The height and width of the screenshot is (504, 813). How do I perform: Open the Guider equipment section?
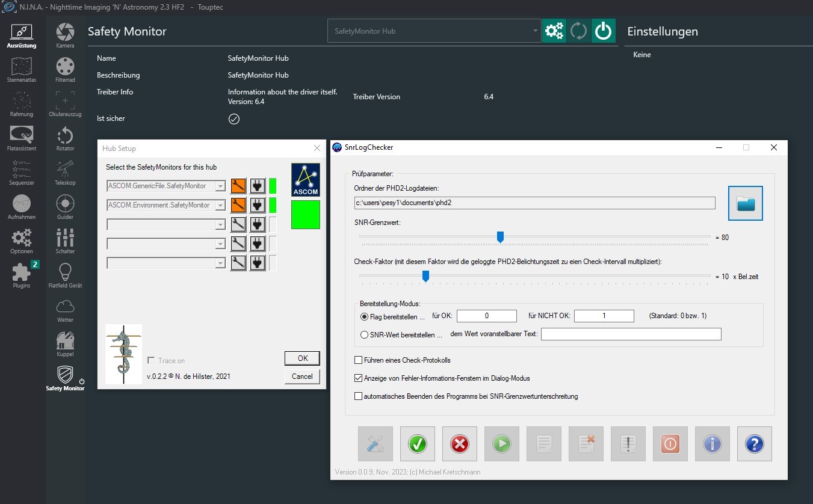click(x=65, y=207)
